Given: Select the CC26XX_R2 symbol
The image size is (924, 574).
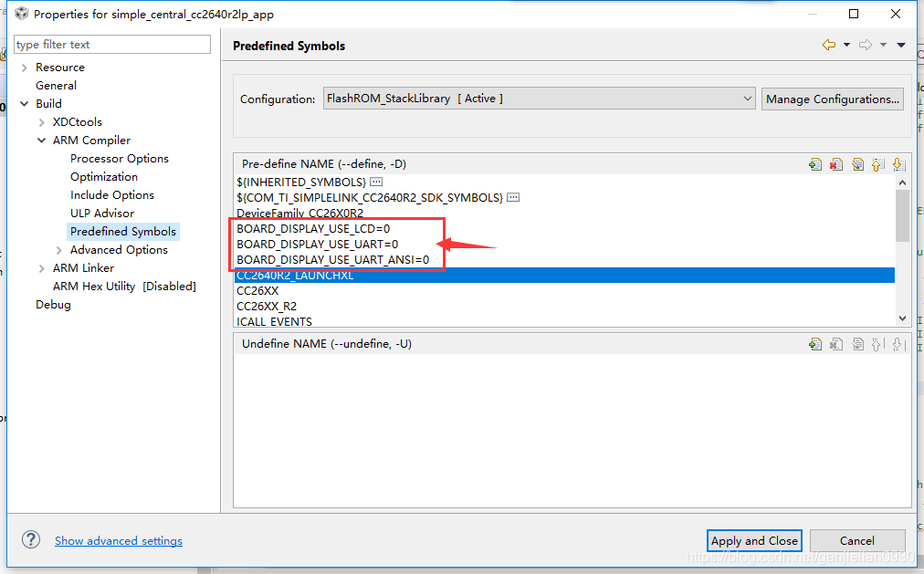Looking at the screenshot, I should (x=267, y=306).
